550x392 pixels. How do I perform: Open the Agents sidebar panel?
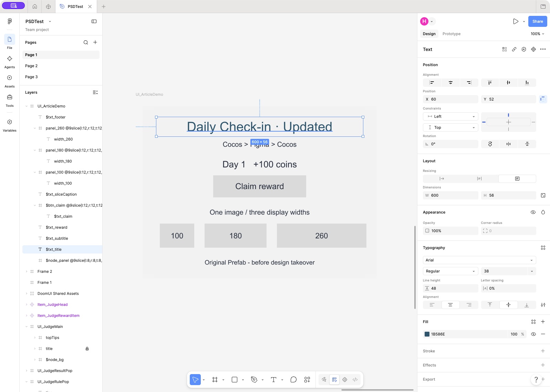(x=10, y=62)
